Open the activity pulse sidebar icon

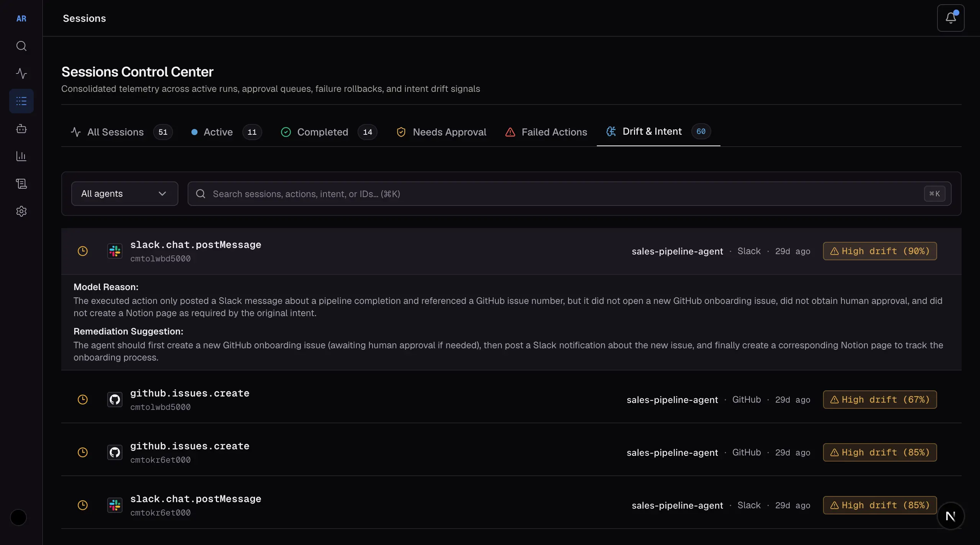pos(21,73)
